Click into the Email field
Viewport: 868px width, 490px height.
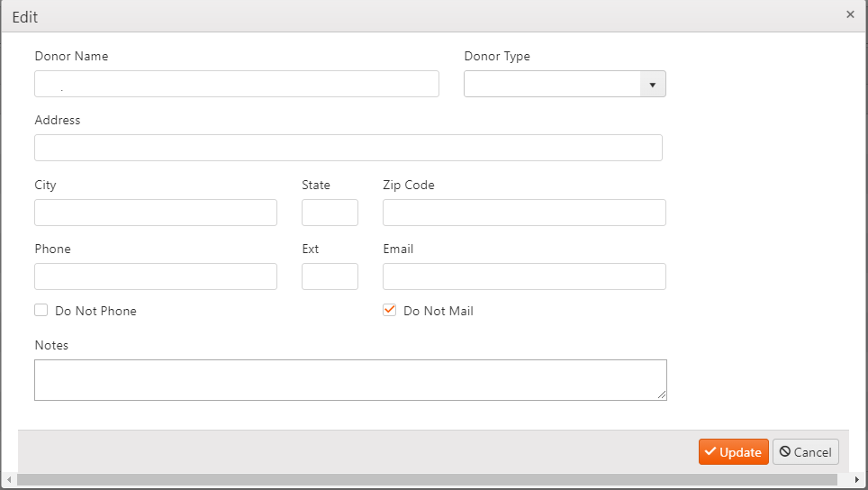524,277
